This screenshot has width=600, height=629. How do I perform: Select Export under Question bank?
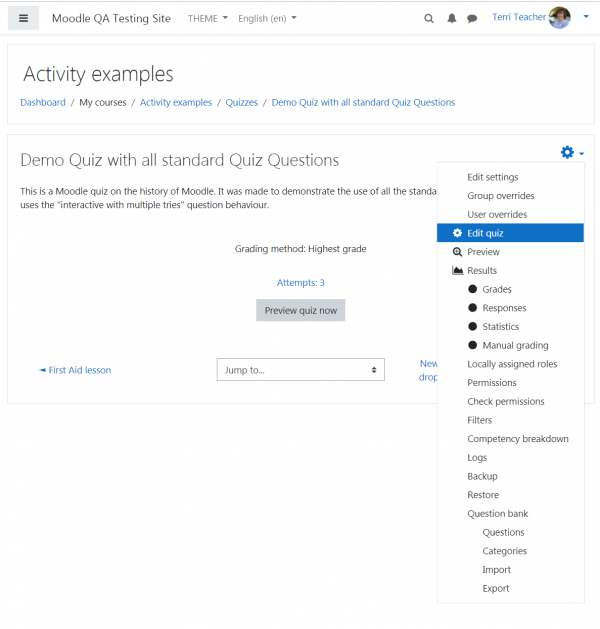496,588
